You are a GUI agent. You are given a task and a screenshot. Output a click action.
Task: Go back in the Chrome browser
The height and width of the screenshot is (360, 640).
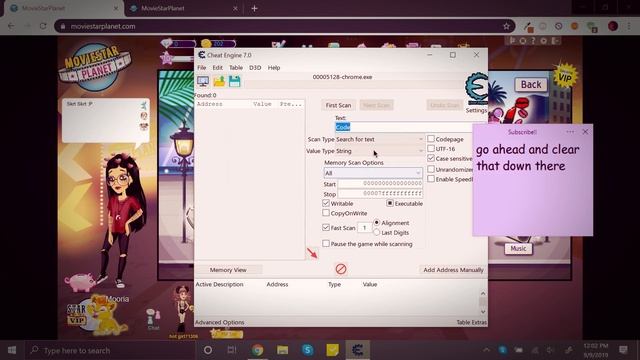tap(11, 26)
